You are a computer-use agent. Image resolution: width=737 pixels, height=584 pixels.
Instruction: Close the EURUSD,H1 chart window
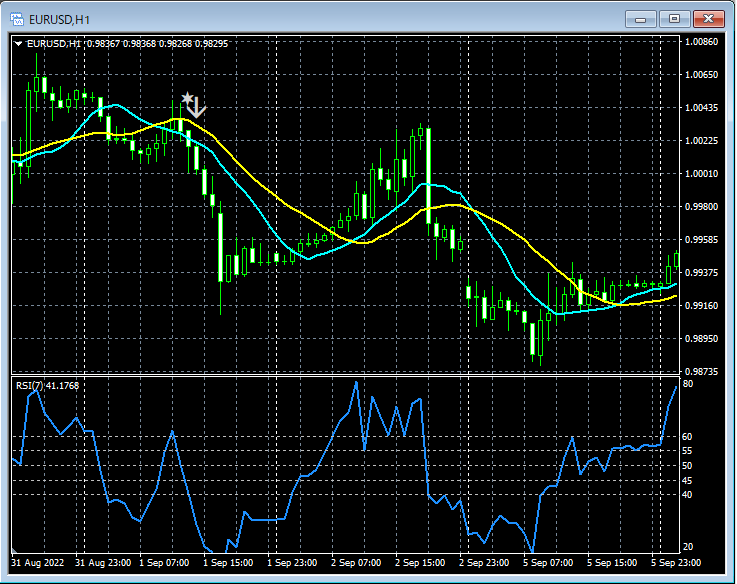tap(708, 19)
